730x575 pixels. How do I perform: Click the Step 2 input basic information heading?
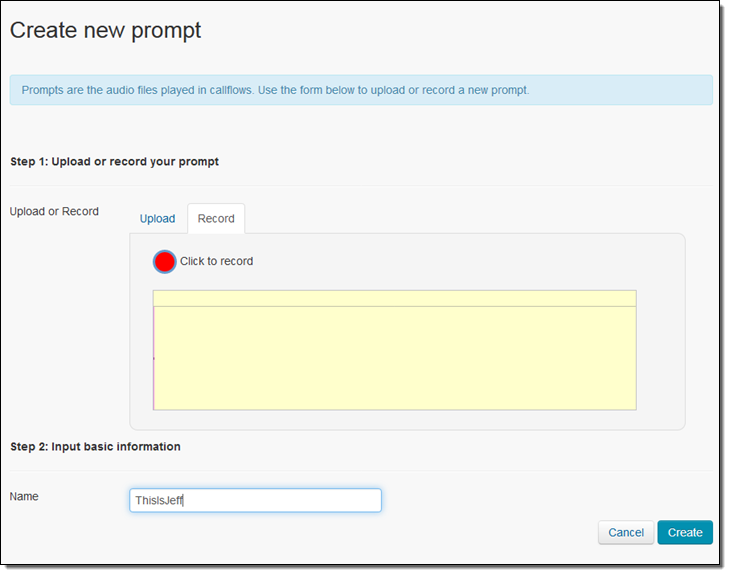(x=95, y=446)
